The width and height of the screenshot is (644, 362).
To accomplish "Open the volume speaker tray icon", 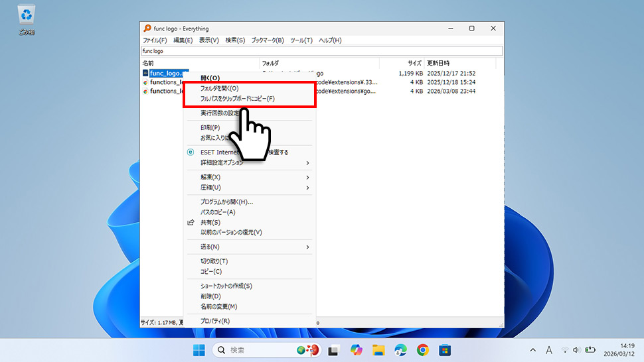I will pos(577,350).
